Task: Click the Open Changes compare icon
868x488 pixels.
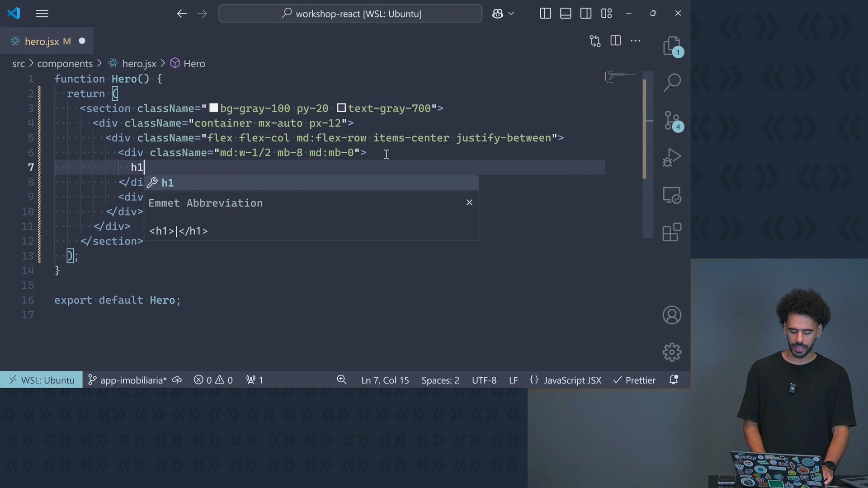Action: pos(595,41)
